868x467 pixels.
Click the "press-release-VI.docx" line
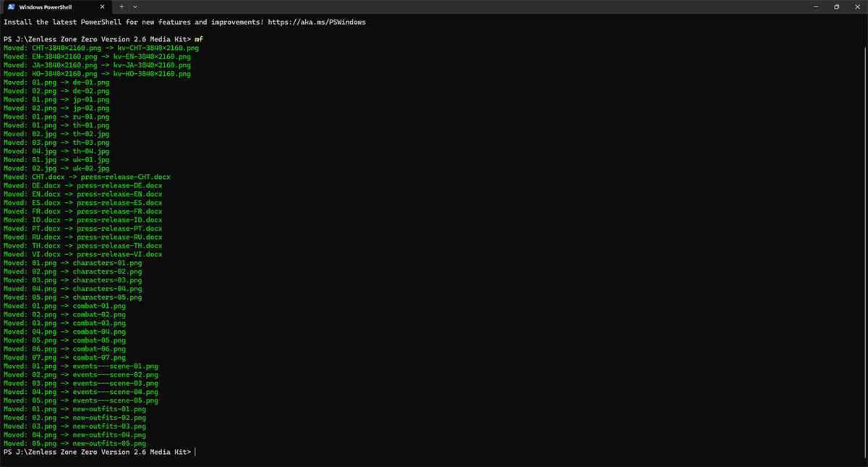pos(83,254)
